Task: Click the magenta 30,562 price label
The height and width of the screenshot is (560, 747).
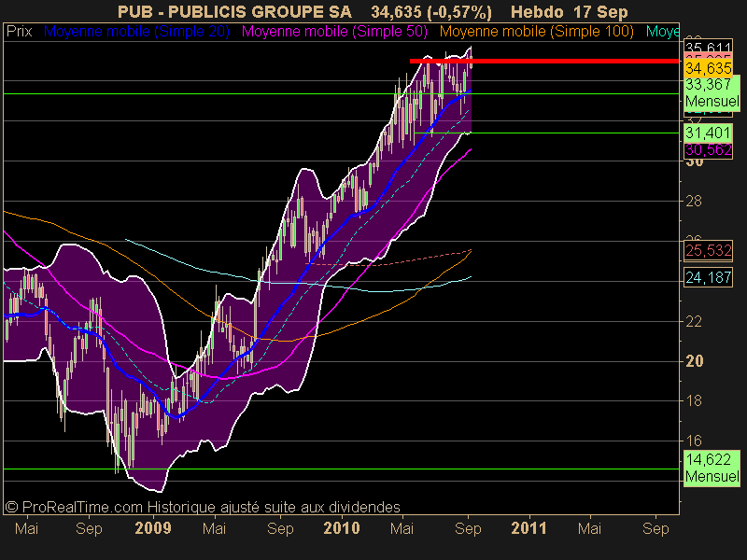Action: 708,150
